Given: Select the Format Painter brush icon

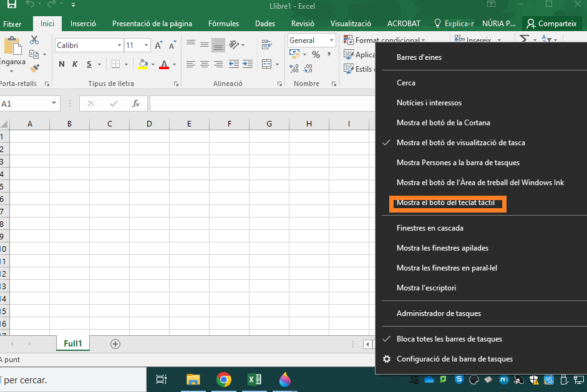Looking at the screenshot, I should point(34,69).
